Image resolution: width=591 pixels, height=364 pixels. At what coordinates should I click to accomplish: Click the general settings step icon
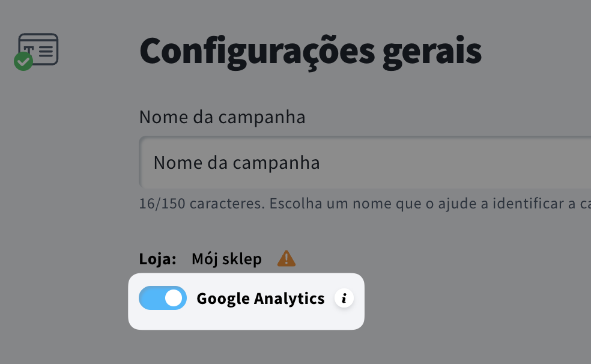(x=38, y=49)
